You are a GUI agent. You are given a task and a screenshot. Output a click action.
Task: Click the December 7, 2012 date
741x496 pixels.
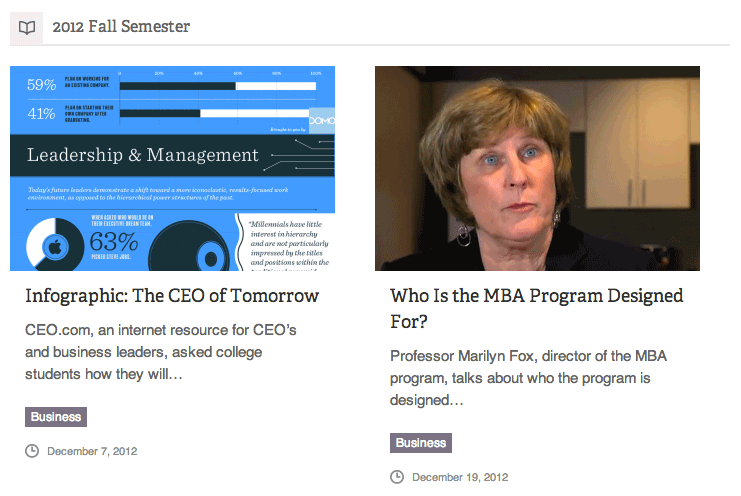click(92, 452)
